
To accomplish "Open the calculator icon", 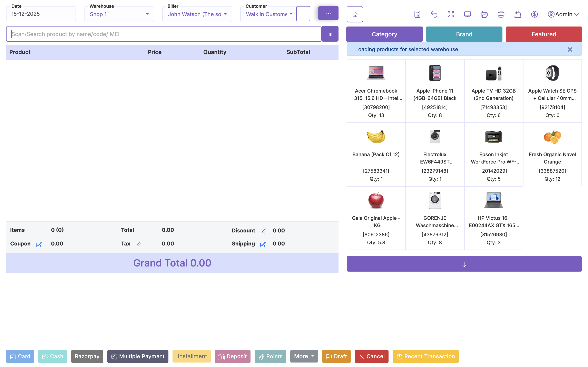I will (417, 14).
